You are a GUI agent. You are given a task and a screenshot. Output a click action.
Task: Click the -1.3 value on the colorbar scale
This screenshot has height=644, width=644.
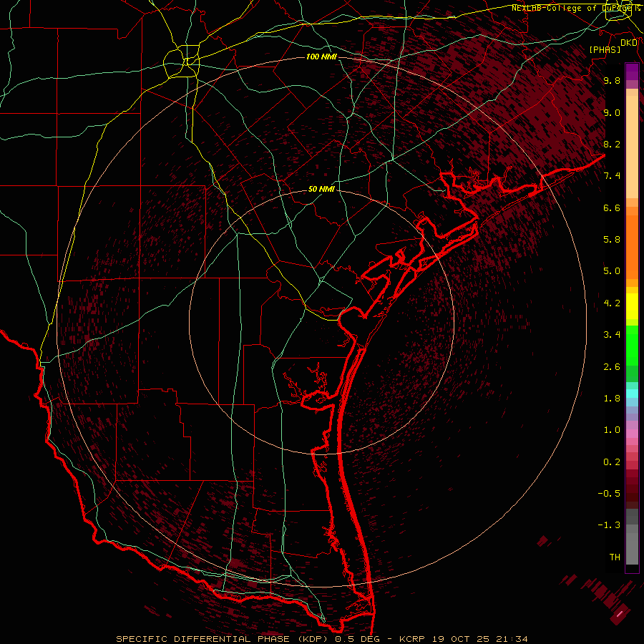coord(609,525)
